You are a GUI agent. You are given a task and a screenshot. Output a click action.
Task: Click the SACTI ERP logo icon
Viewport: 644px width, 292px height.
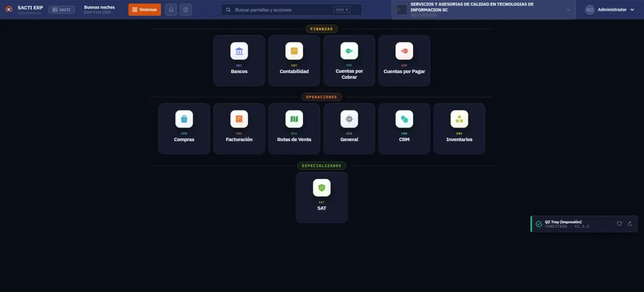pyautogui.click(x=8, y=9)
